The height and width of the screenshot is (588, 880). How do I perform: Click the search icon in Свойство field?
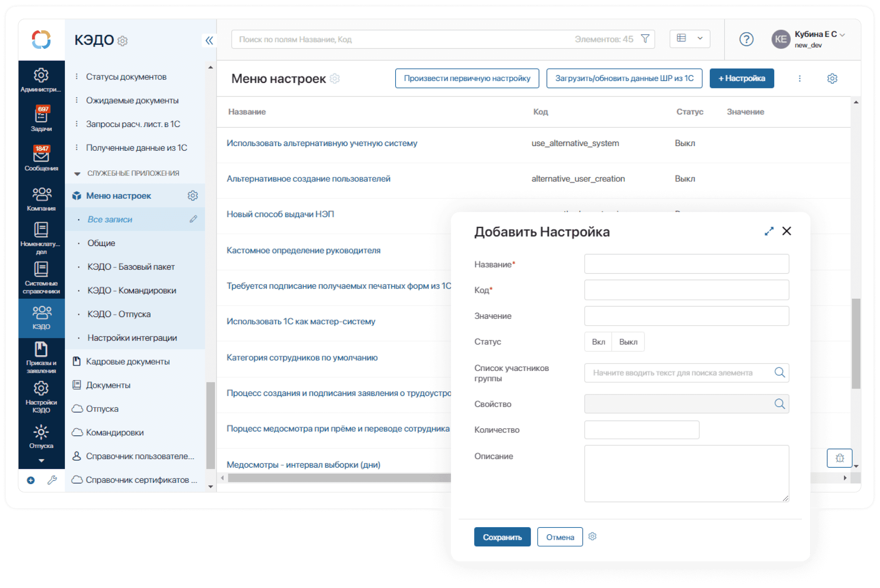(x=779, y=404)
